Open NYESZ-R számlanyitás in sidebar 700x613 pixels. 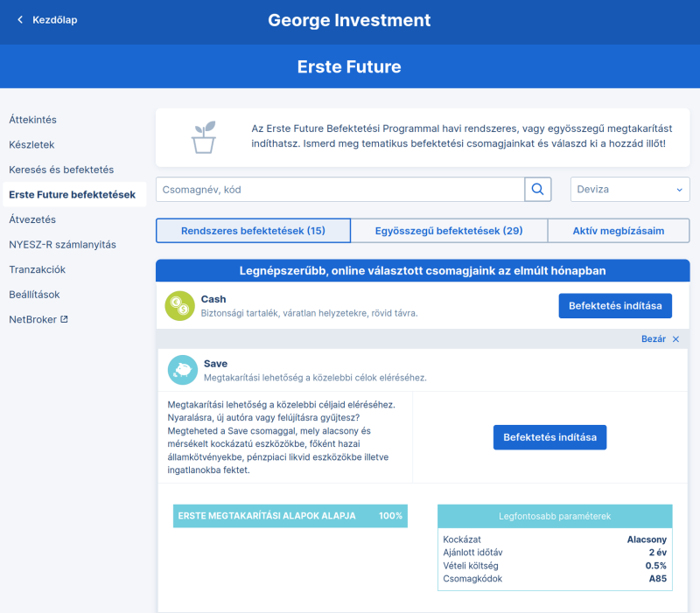pyautogui.click(x=62, y=245)
